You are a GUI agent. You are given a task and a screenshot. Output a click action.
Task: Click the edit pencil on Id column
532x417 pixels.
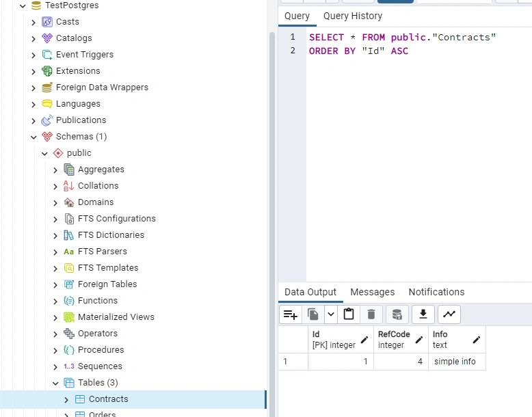pyautogui.click(x=364, y=340)
